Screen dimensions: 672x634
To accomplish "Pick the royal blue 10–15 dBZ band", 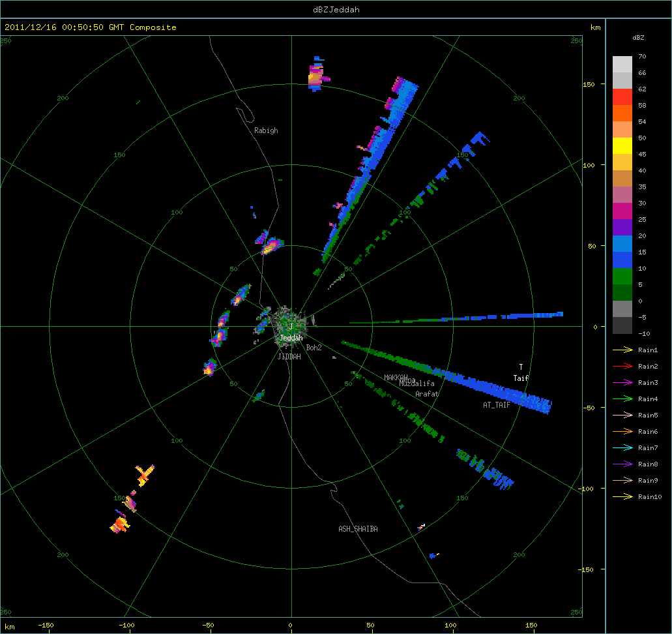I will 622,260.
